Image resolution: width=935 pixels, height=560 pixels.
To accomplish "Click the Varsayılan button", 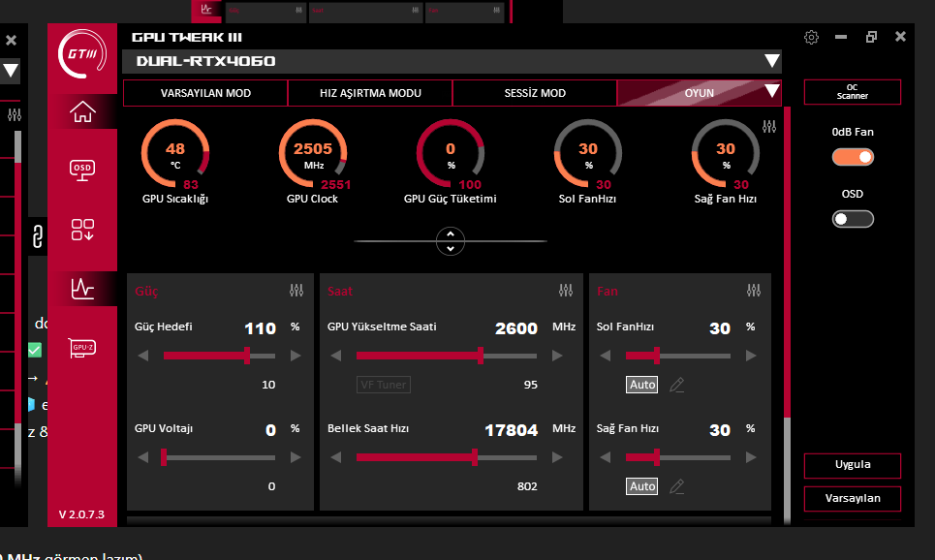I will [852, 499].
